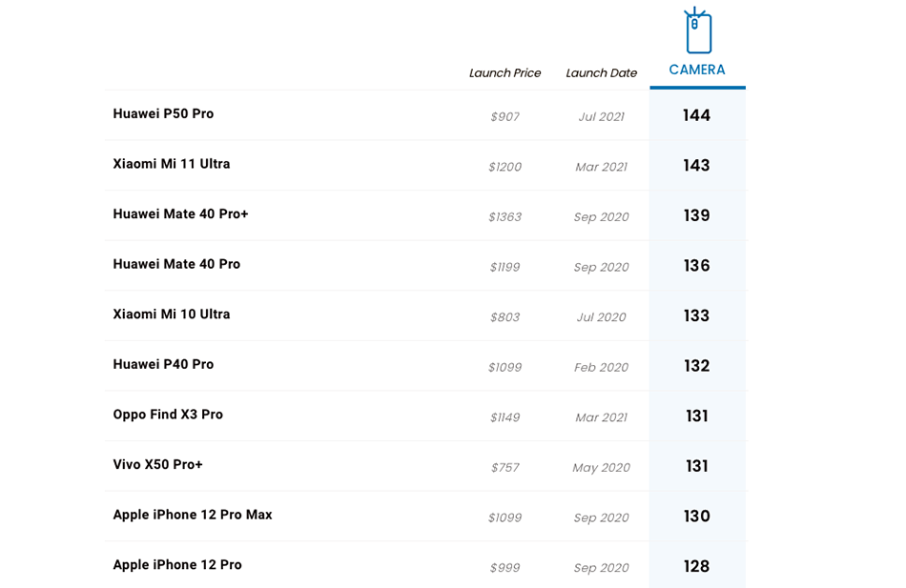This screenshot has width=906, height=588.
Task: Click the camera phone icon
Action: [x=697, y=30]
